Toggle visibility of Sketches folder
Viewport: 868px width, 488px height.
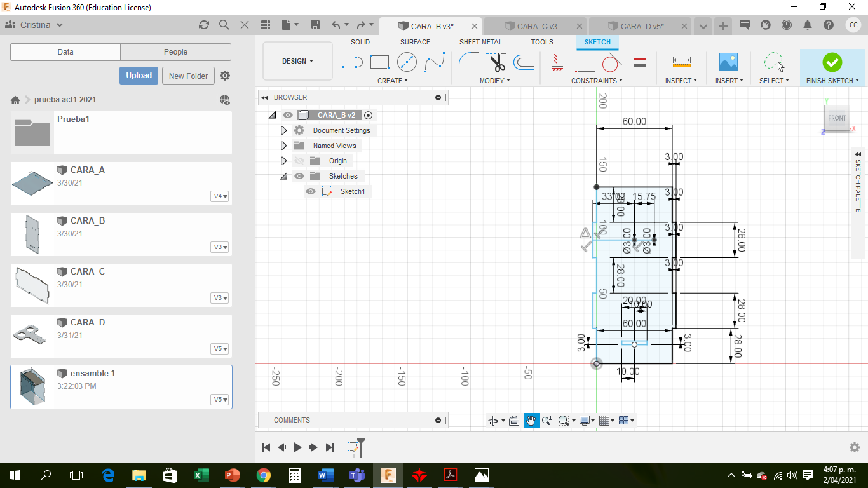[299, 176]
